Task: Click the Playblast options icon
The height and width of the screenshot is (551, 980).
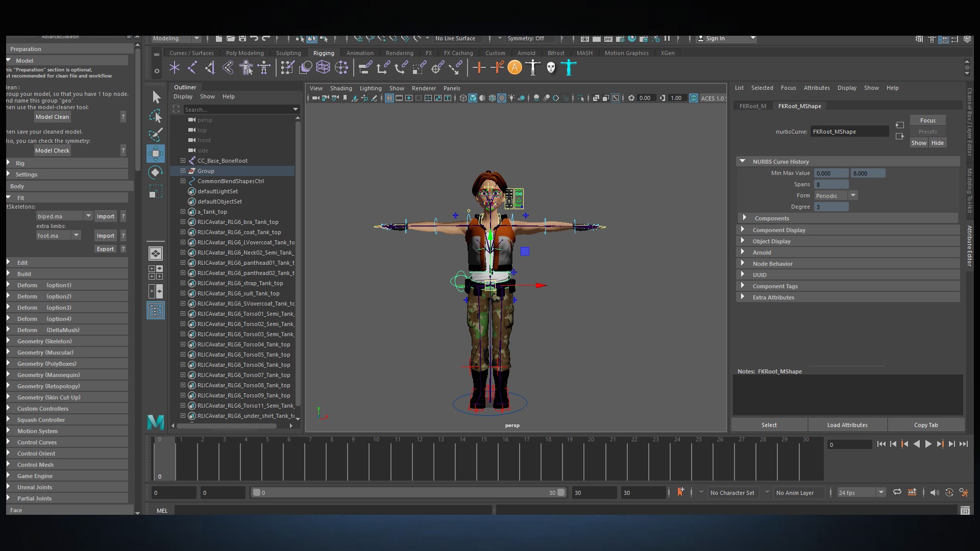Action: (x=912, y=492)
